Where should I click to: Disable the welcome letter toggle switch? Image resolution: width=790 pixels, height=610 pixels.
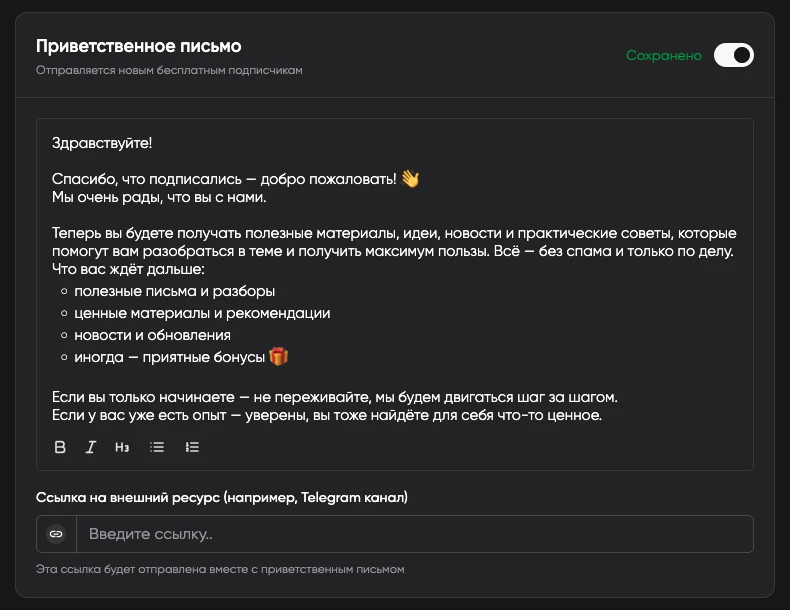733,55
